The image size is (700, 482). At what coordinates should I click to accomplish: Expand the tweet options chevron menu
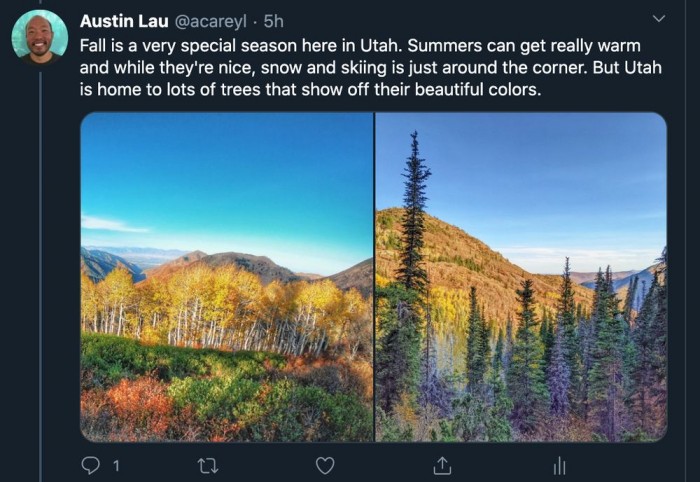click(x=658, y=19)
